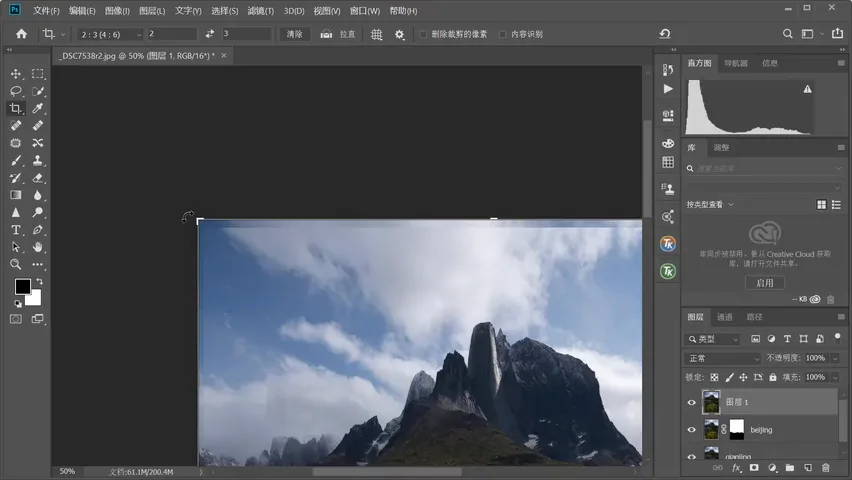852x480 pixels.
Task: Switch to the 导航器 tab
Action: click(736, 63)
